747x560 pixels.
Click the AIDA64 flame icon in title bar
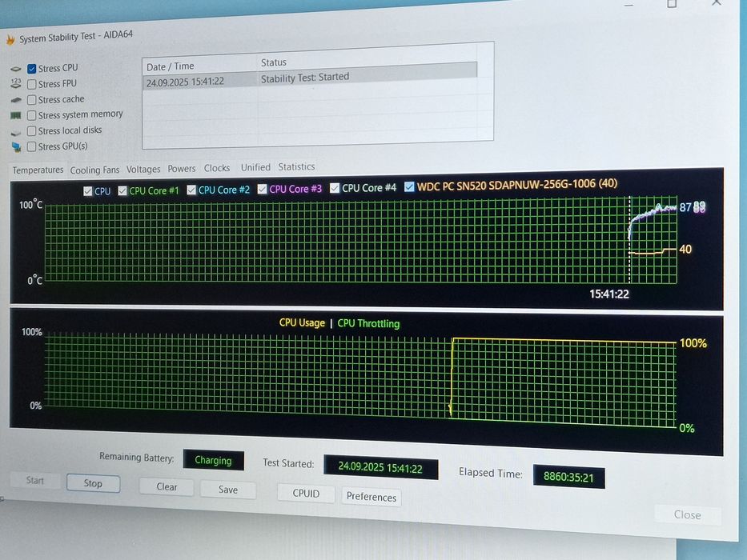tap(10, 40)
